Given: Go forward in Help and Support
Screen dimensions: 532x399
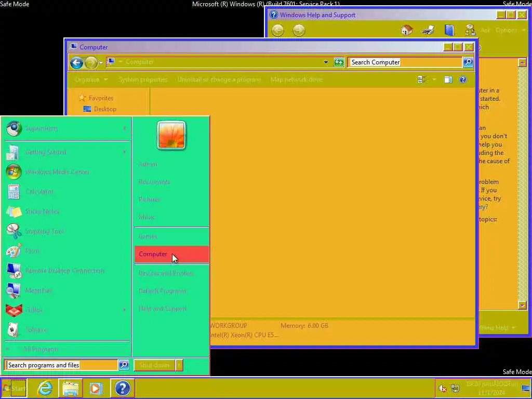Looking at the screenshot, I should (x=299, y=30).
